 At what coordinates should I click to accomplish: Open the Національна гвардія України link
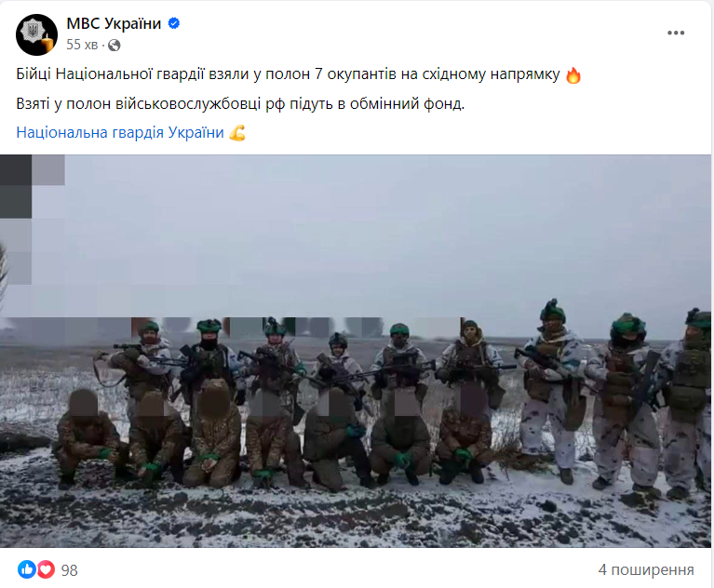[x=120, y=132]
